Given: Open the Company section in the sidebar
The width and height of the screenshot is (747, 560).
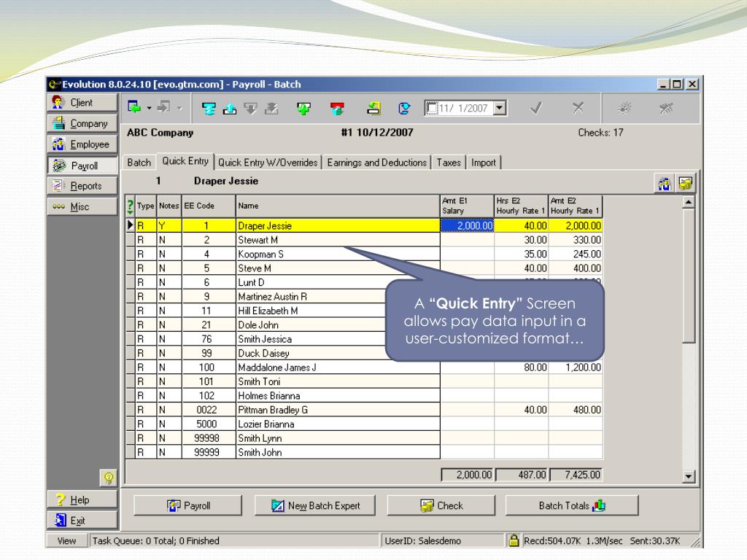Looking at the screenshot, I should [82, 123].
